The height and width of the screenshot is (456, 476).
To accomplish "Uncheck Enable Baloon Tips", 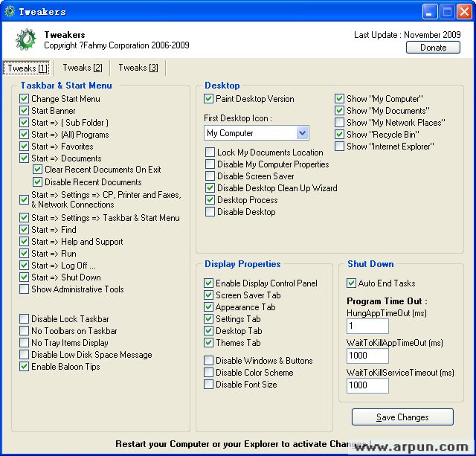I will coord(24,367).
